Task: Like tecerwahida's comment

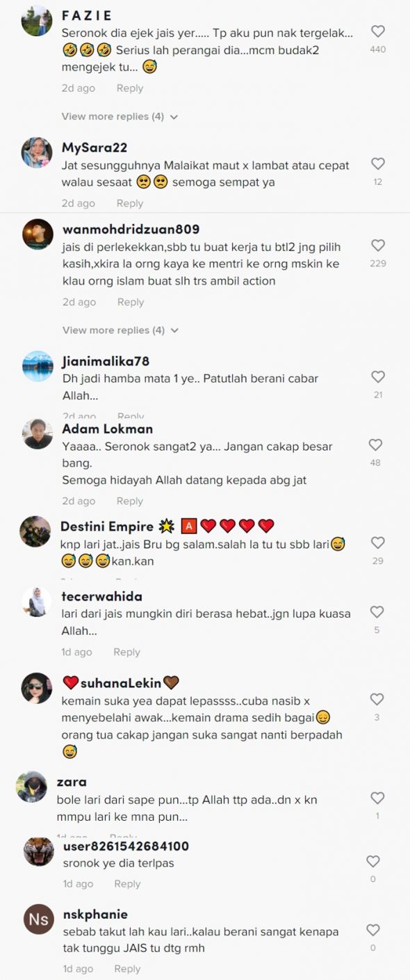Action: click(377, 612)
